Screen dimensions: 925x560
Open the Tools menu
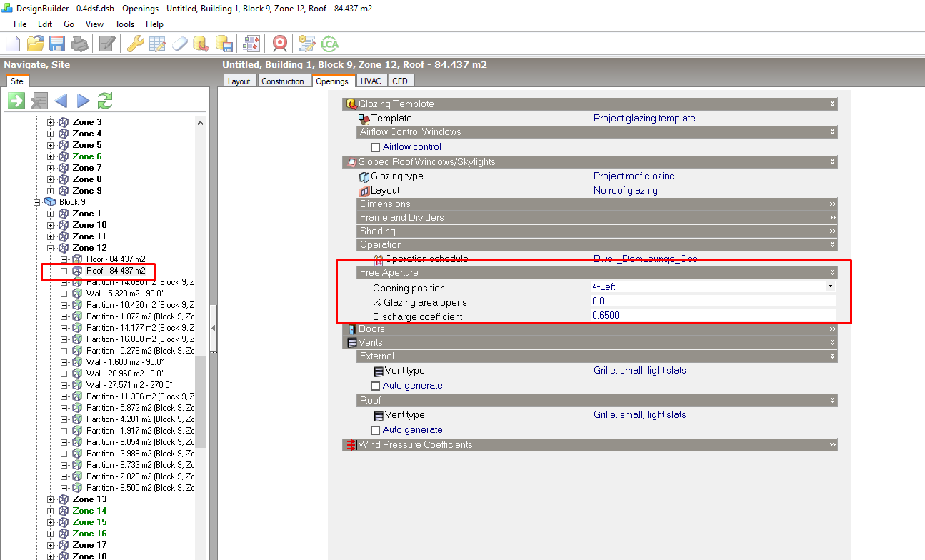point(124,24)
